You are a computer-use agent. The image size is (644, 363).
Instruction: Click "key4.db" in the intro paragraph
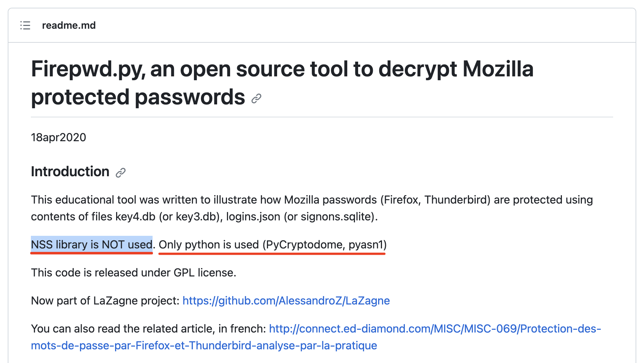135,217
